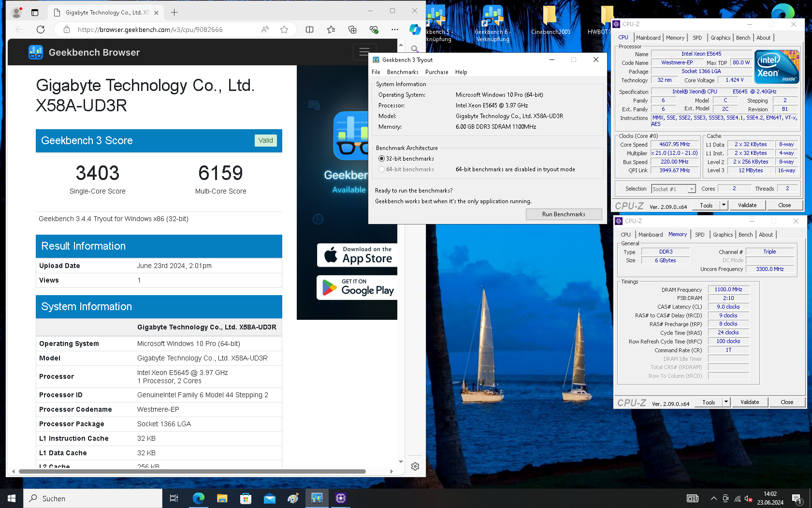Open tab actions menu icon in Edge
This screenshot has width=812, height=508.
[35, 13]
